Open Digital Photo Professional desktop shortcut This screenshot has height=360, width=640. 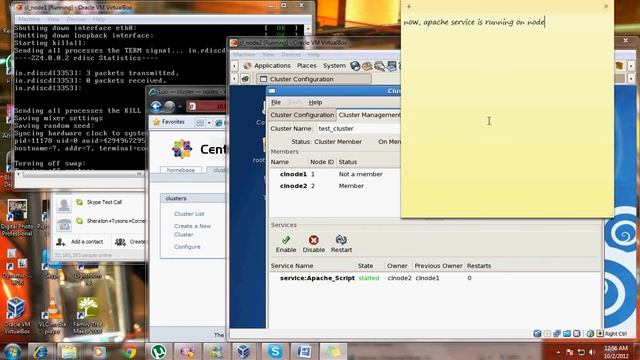[x=17, y=218]
